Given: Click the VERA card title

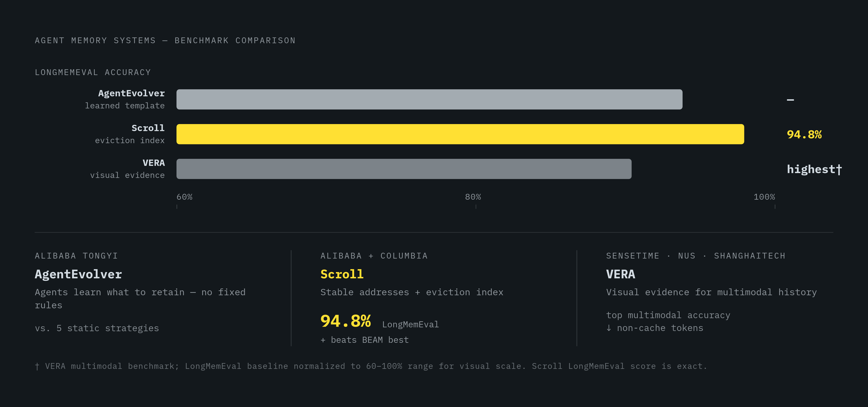Looking at the screenshot, I should pos(620,274).
